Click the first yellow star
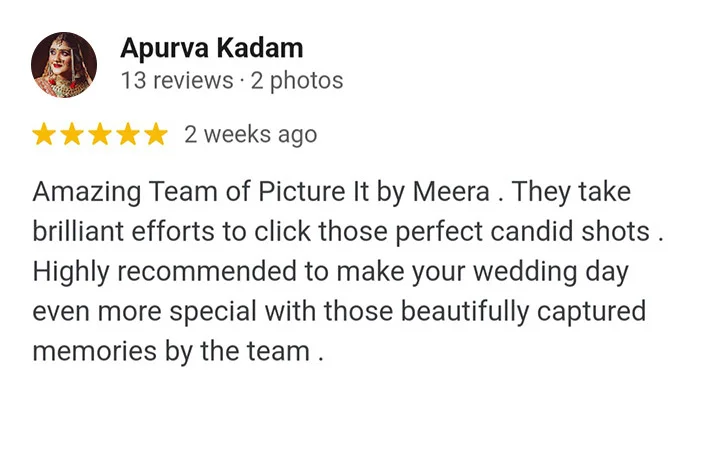 pos(44,134)
